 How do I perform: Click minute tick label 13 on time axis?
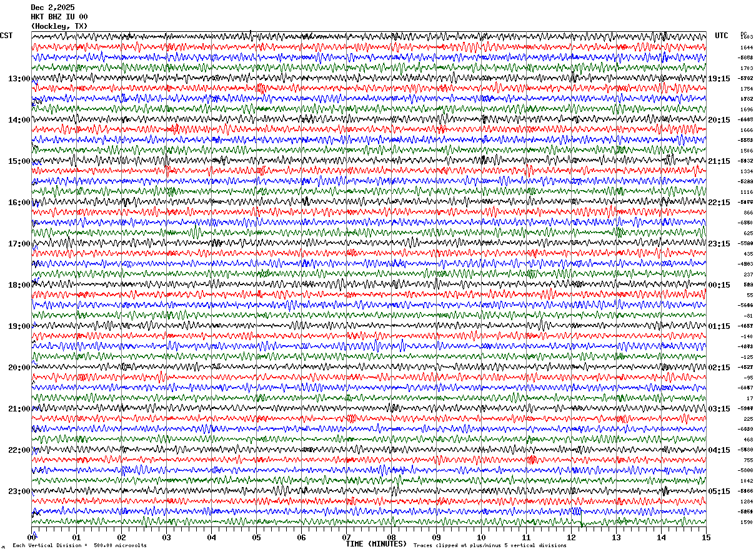[x=616, y=537]
